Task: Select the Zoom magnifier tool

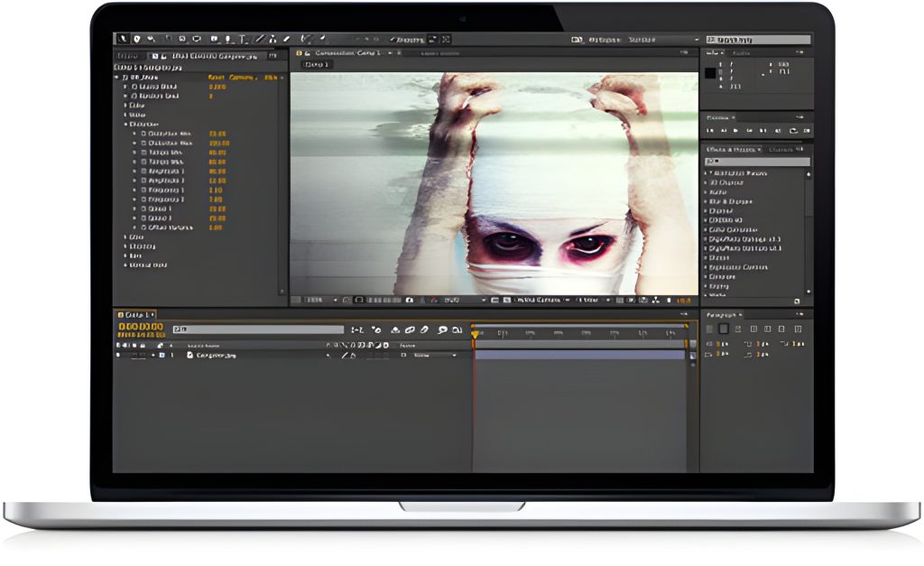Action: coord(151,39)
